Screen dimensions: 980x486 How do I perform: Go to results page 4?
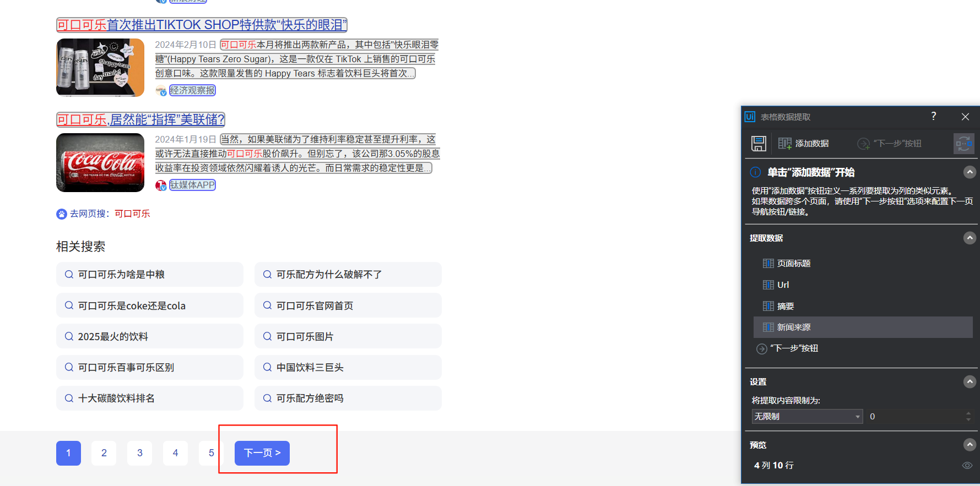coord(175,453)
